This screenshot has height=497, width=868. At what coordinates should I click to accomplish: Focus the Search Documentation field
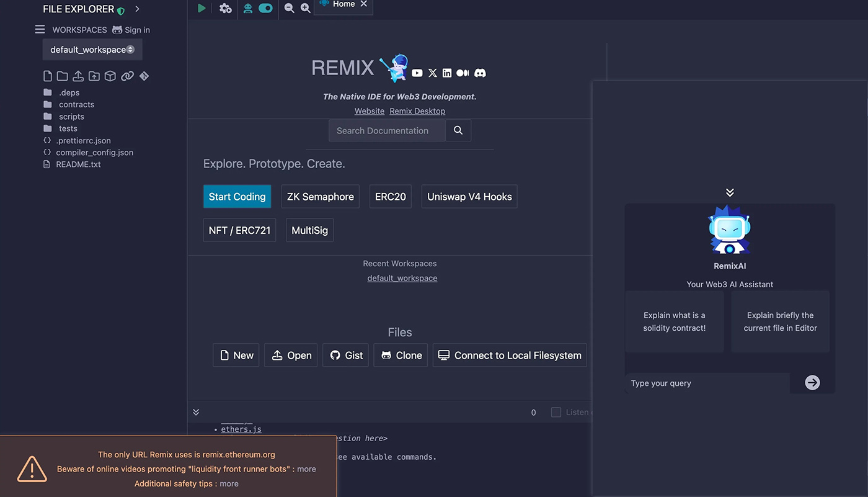pos(387,131)
